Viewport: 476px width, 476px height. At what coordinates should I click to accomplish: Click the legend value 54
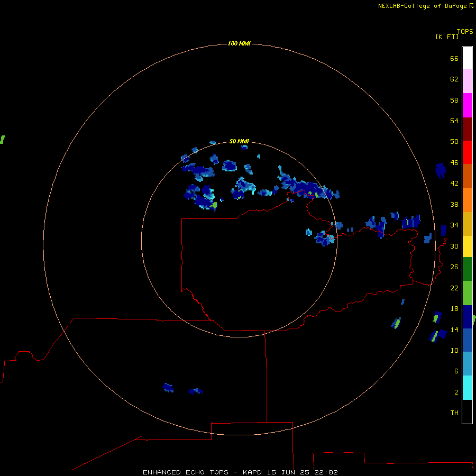(454, 121)
